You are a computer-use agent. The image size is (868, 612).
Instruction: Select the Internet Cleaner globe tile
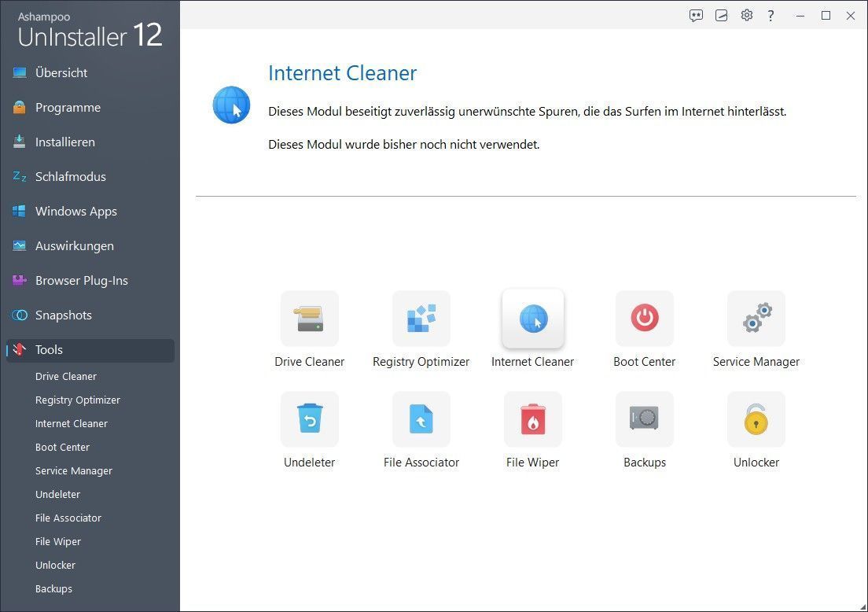click(532, 319)
